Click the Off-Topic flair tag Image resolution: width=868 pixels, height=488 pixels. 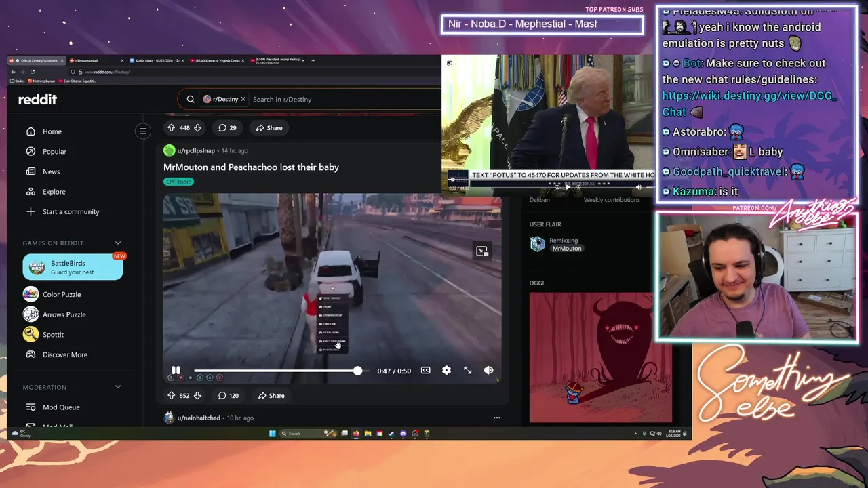pos(178,182)
